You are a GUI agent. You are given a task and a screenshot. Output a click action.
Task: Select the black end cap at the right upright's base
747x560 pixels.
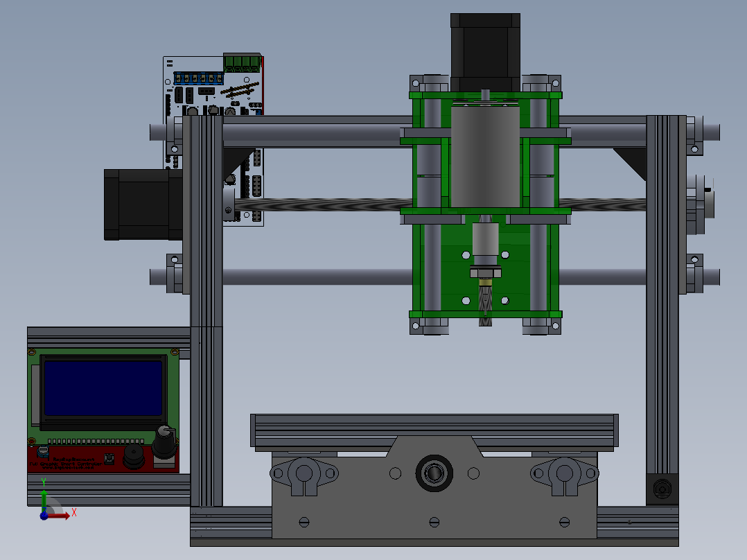(x=662, y=489)
